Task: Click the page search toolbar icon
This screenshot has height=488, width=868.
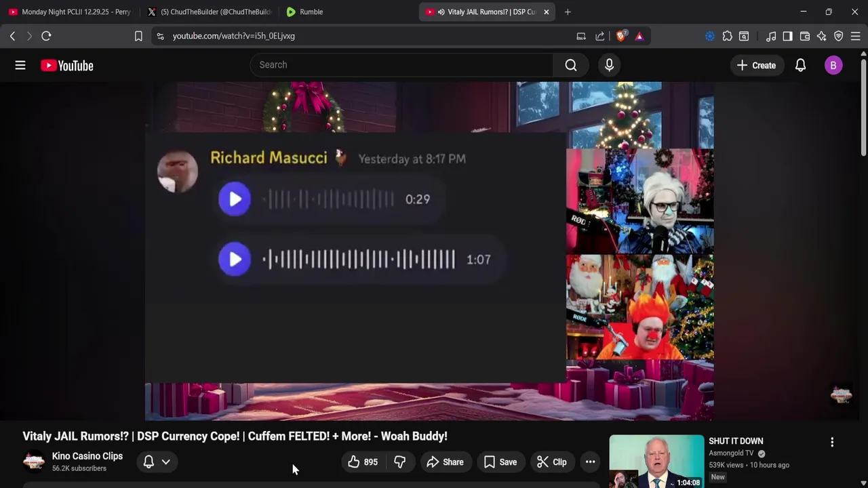Action: click(x=744, y=36)
